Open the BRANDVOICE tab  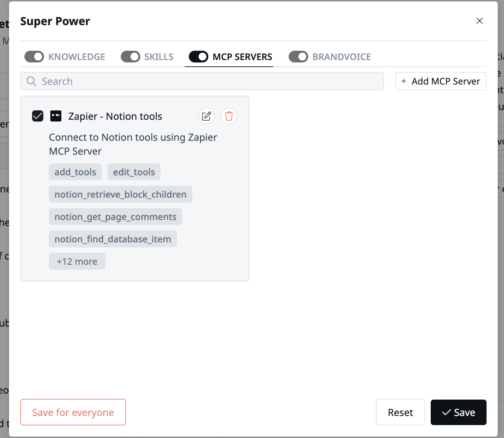[x=342, y=57]
